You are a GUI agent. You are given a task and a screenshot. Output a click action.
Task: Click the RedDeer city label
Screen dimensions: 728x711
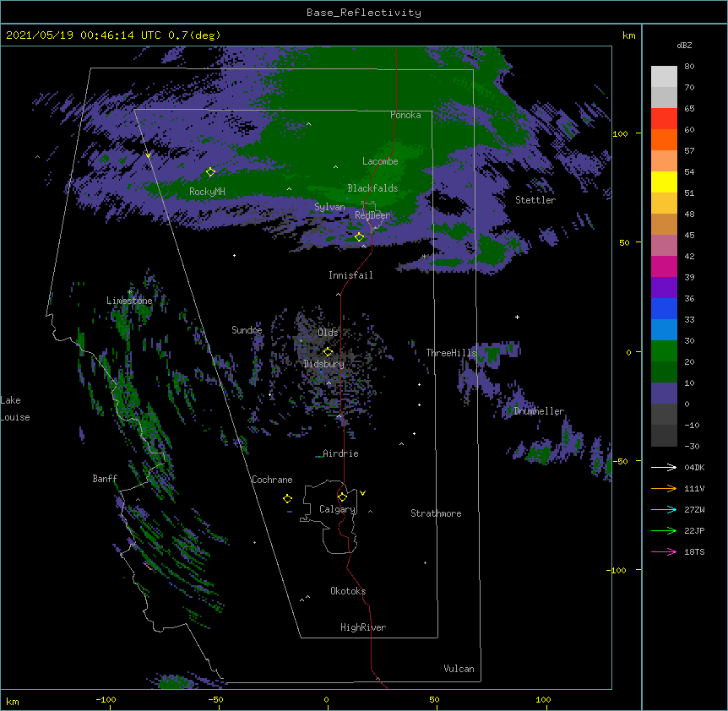point(372,215)
